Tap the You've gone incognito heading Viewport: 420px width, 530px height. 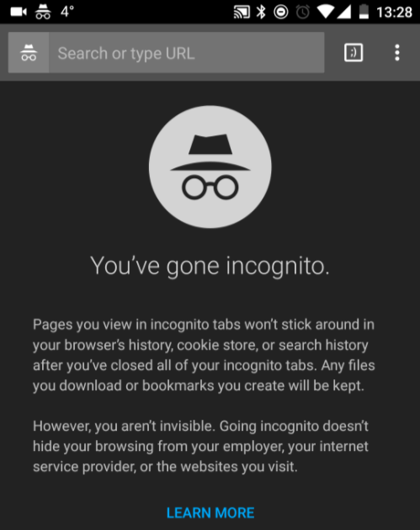coord(210,267)
